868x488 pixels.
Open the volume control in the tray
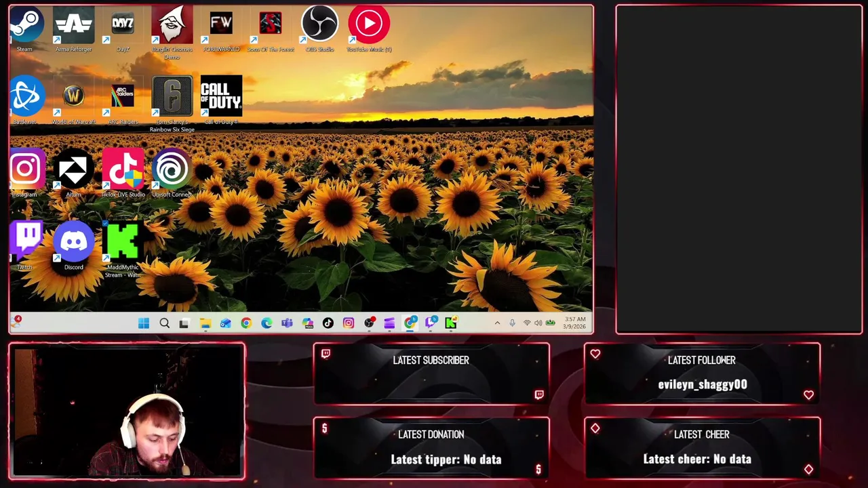pos(538,323)
